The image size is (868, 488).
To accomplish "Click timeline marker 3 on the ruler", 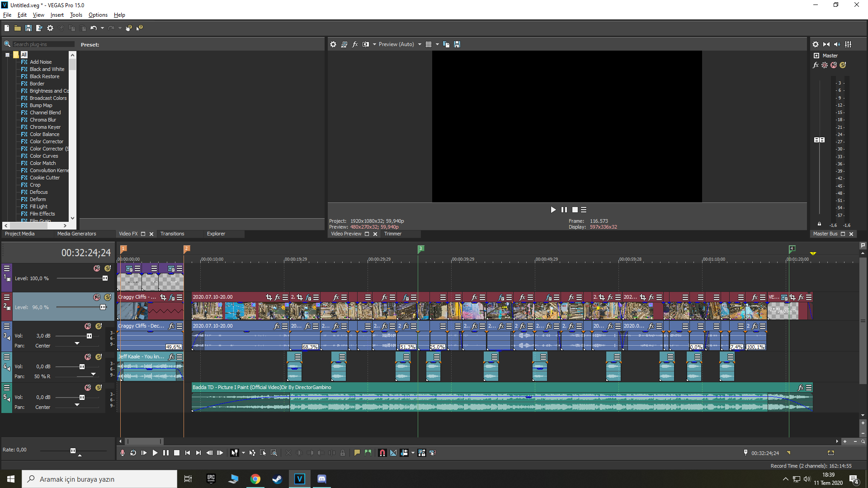I will coord(420,249).
